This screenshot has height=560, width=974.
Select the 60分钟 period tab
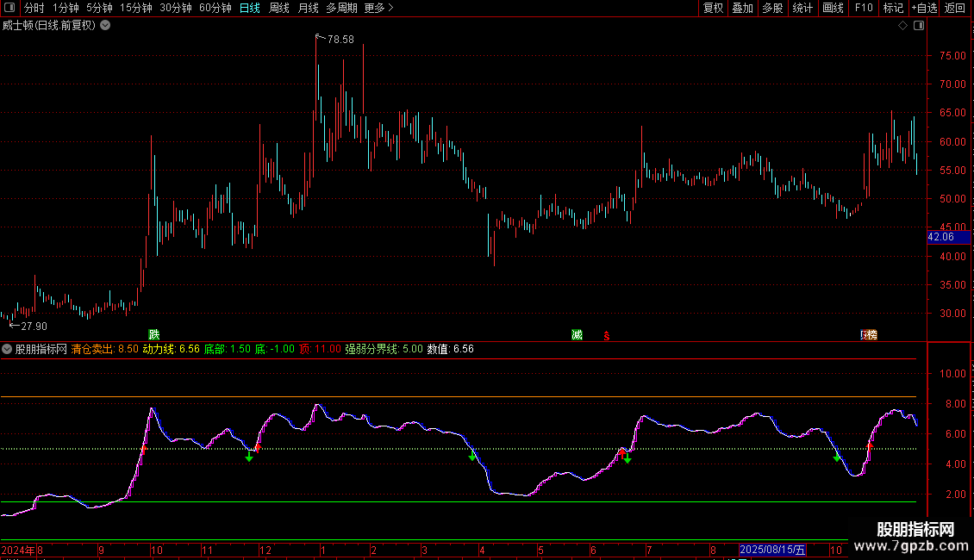(215, 9)
